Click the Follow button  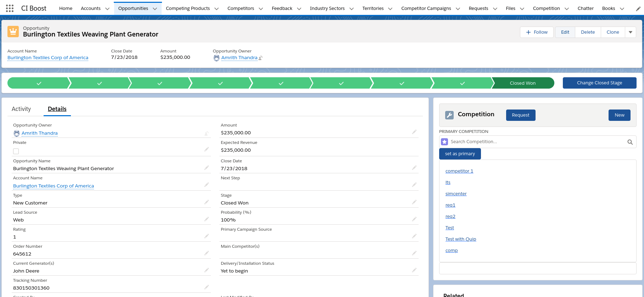tap(537, 32)
